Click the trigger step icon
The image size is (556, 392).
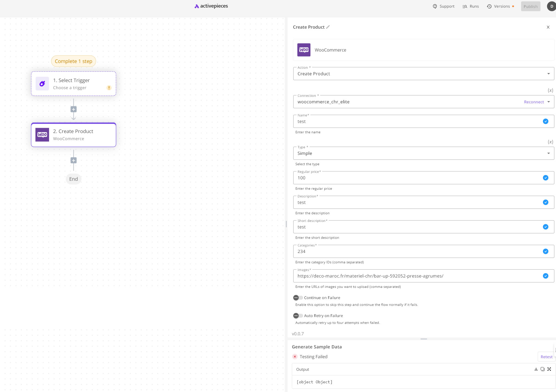pos(42,84)
